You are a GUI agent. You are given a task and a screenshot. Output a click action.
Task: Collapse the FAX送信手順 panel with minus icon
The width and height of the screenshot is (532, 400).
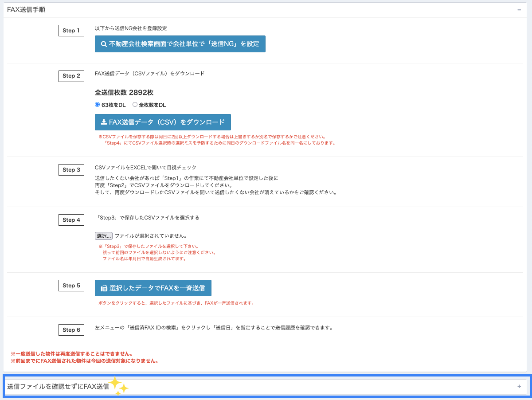pyautogui.click(x=519, y=10)
